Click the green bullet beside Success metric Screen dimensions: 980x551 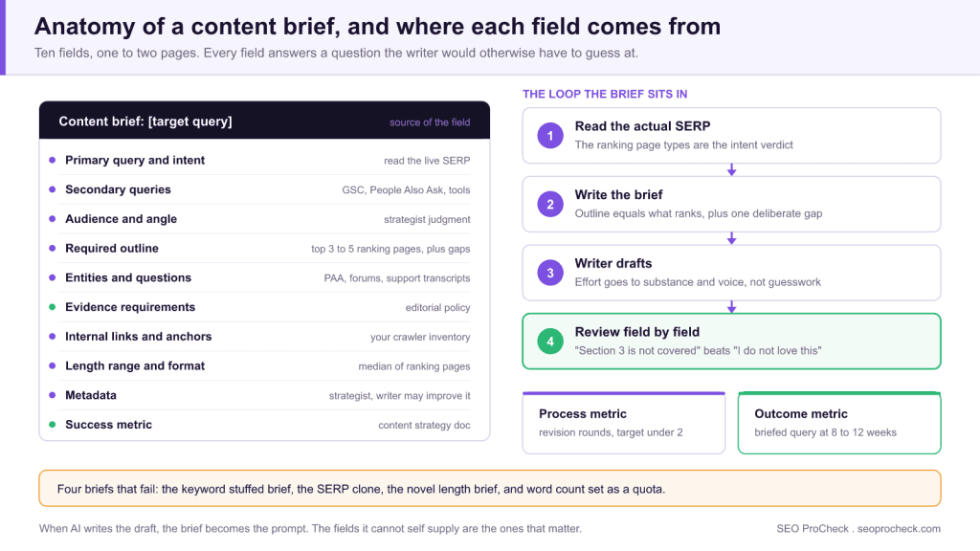[x=53, y=424]
